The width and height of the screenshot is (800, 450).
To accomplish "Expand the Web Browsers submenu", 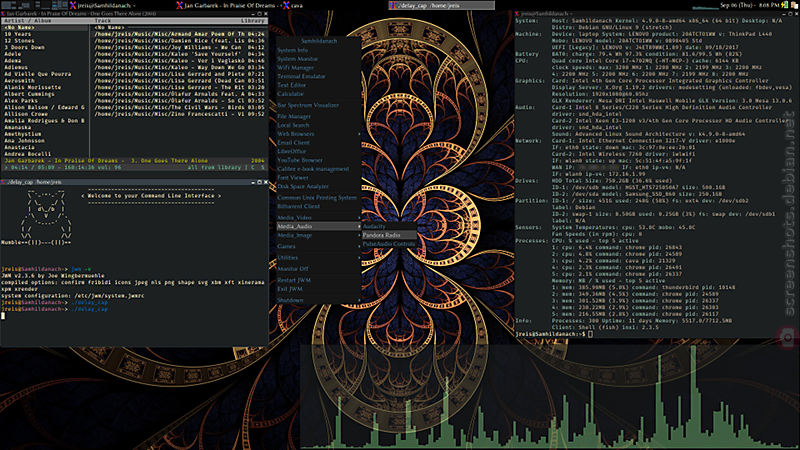I will coord(318,133).
